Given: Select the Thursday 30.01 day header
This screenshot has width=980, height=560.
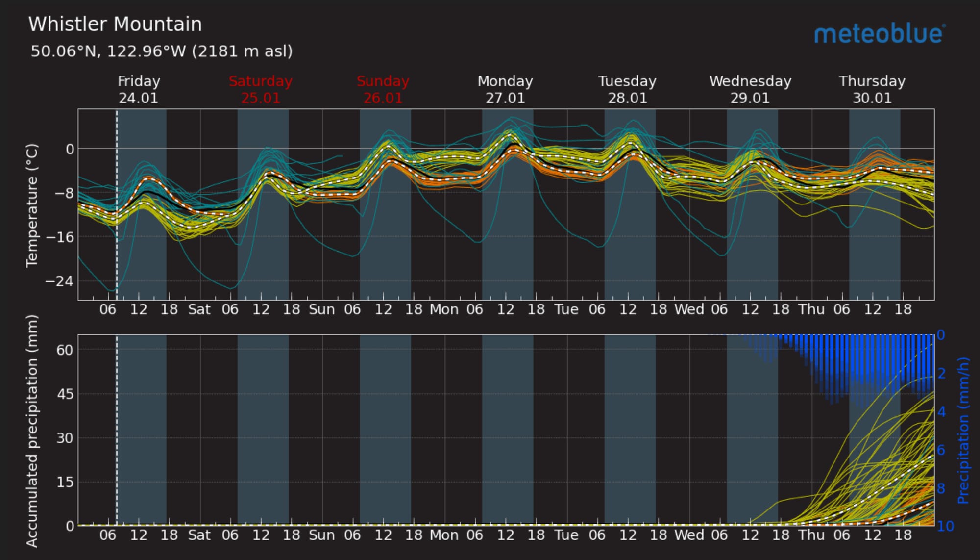Looking at the screenshot, I should (872, 89).
